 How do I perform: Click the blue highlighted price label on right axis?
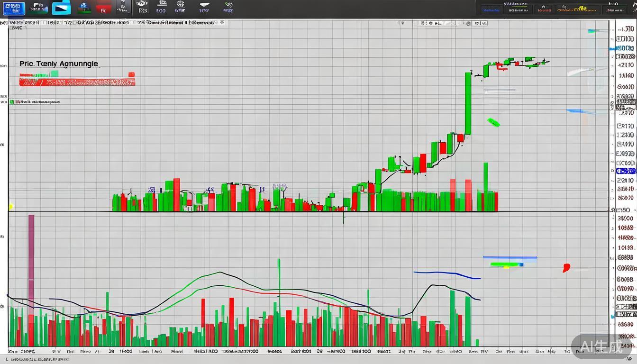pyautogui.click(x=626, y=171)
